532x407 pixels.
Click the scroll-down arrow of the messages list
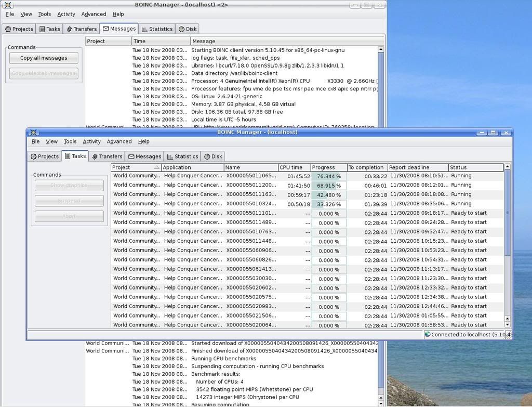(381, 403)
